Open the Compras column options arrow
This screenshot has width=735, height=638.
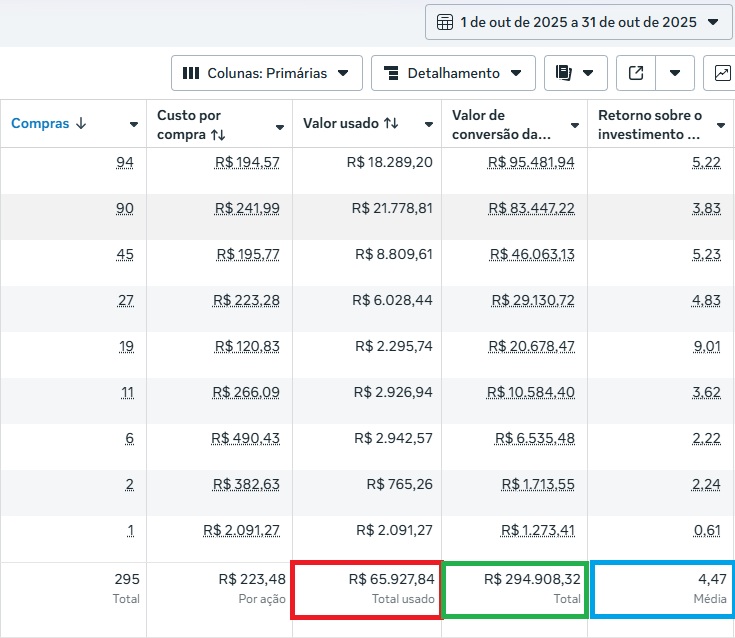(x=134, y=125)
